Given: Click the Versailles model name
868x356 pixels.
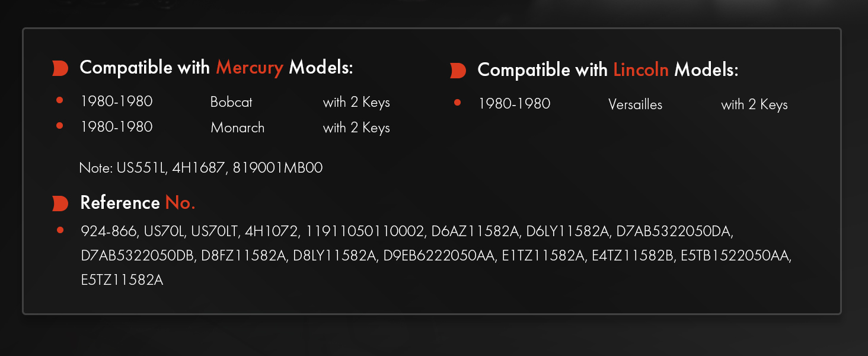Looking at the screenshot, I should (x=635, y=104).
